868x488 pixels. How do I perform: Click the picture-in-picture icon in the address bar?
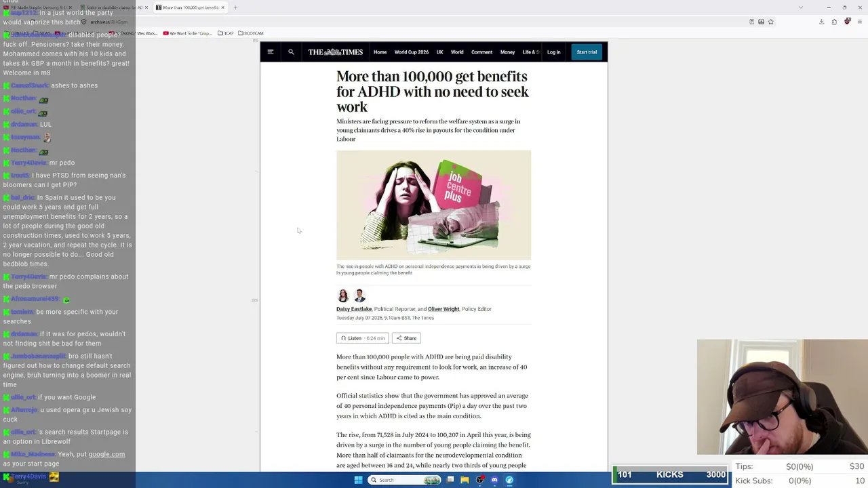pos(761,22)
